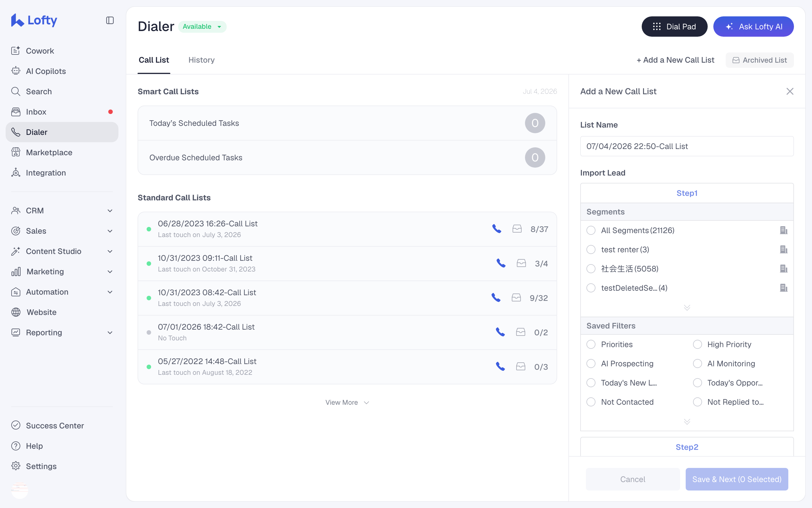Archive the 05/27/2022 14:48 call list

(x=521, y=367)
